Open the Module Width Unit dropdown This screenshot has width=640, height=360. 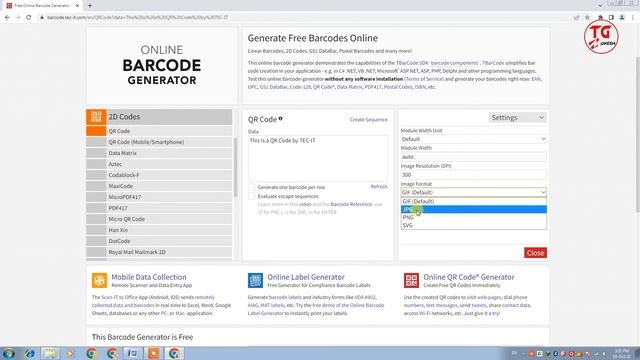click(473, 139)
